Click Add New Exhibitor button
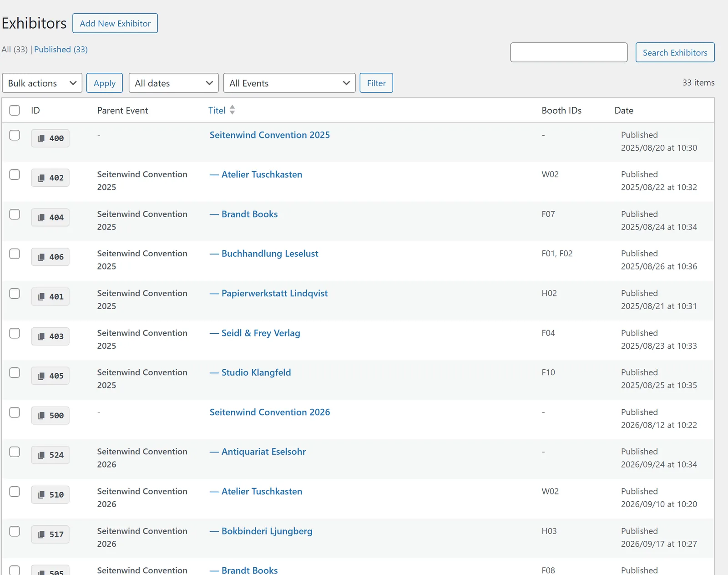The width and height of the screenshot is (728, 575). point(115,23)
